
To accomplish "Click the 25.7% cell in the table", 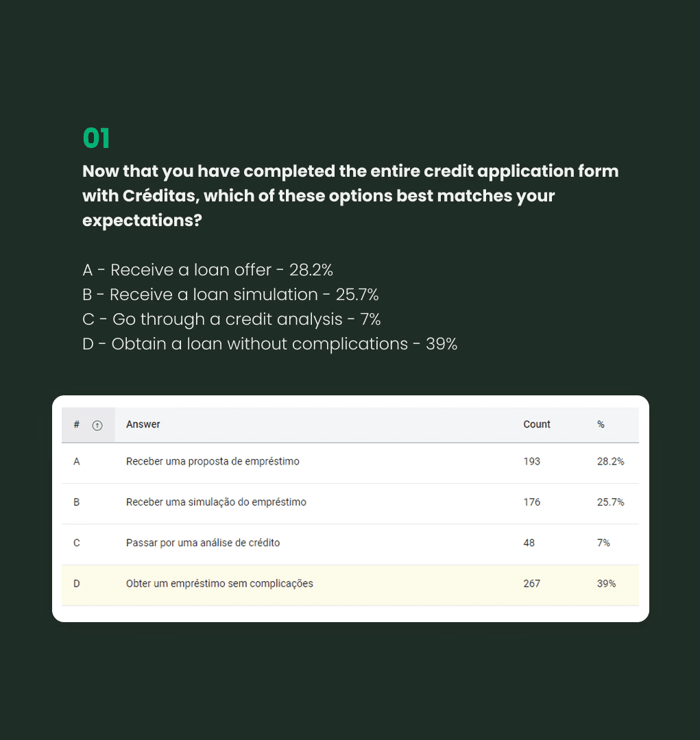I will tap(610, 502).
